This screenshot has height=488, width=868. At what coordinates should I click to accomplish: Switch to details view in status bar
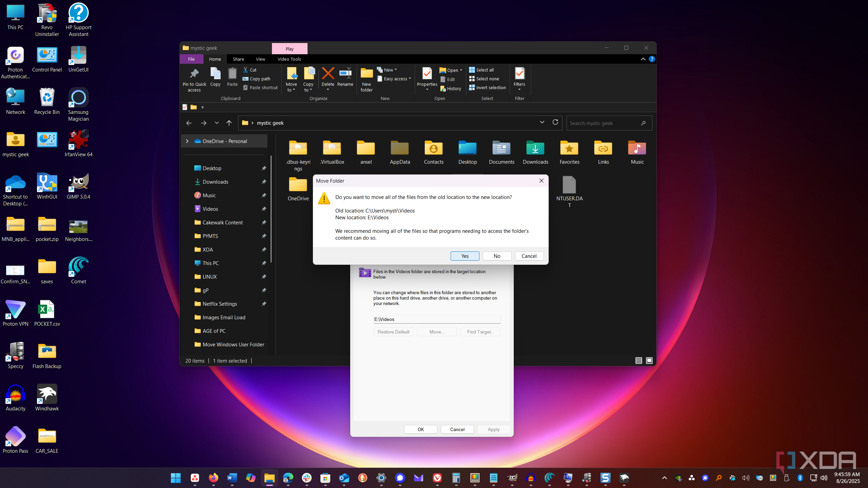click(x=638, y=361)
